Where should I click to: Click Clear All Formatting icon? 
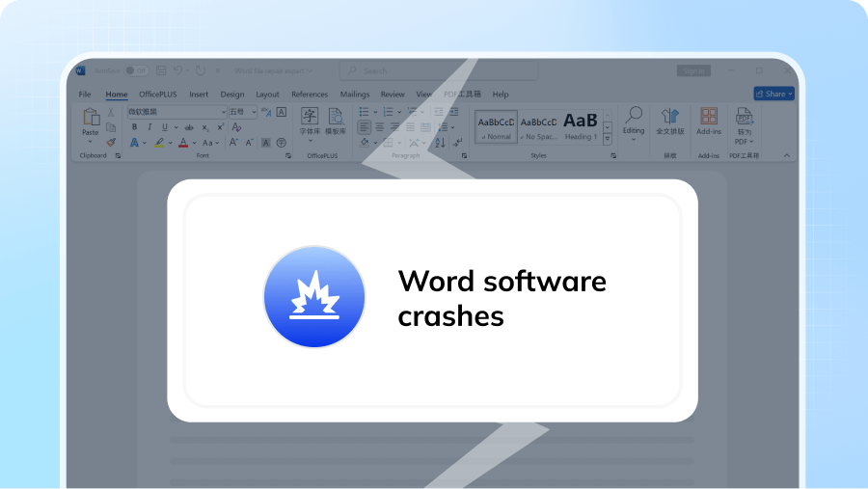pyautogui.click(x=236, y=127)
